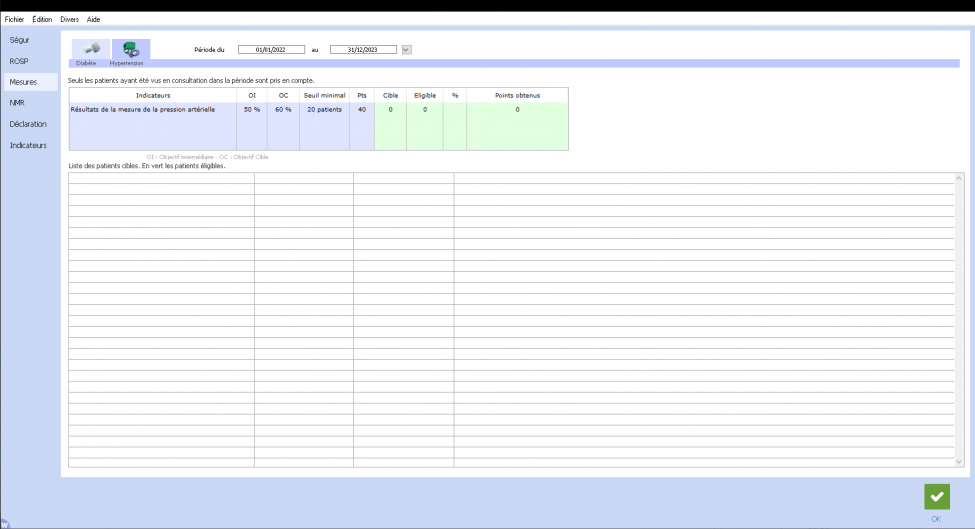975x529 pixels.
Task: Click the patient list scroll up arrow
Action: pos(958,178)
